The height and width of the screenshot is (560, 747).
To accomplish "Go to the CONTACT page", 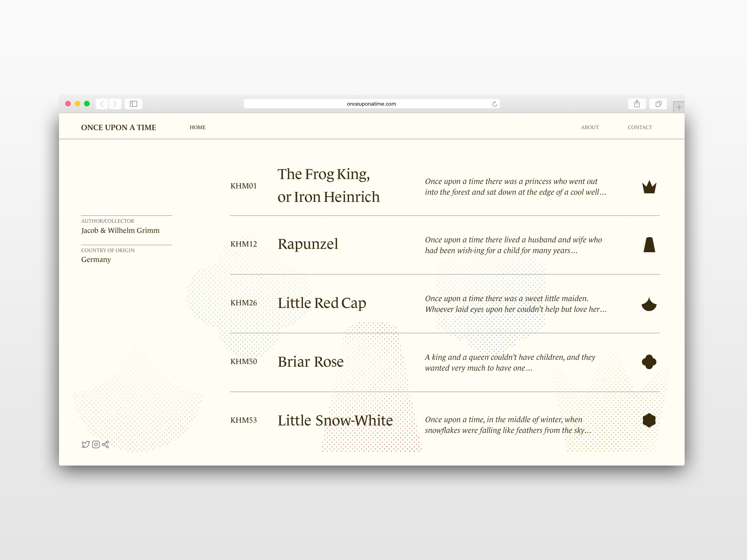I will tap(640, 127).
